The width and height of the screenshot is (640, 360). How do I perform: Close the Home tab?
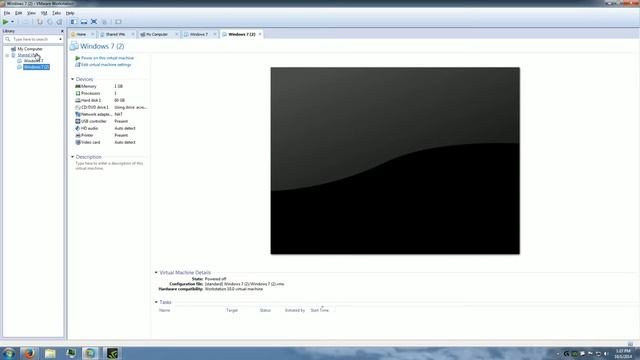(x=93, y=34)
